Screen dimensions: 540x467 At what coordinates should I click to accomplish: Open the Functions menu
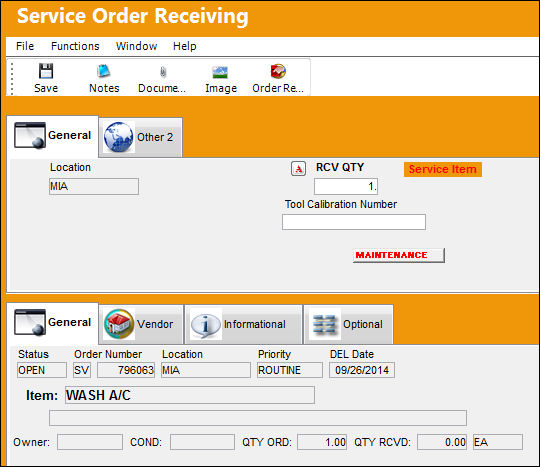pyautogui.click(x=75, y=46)
